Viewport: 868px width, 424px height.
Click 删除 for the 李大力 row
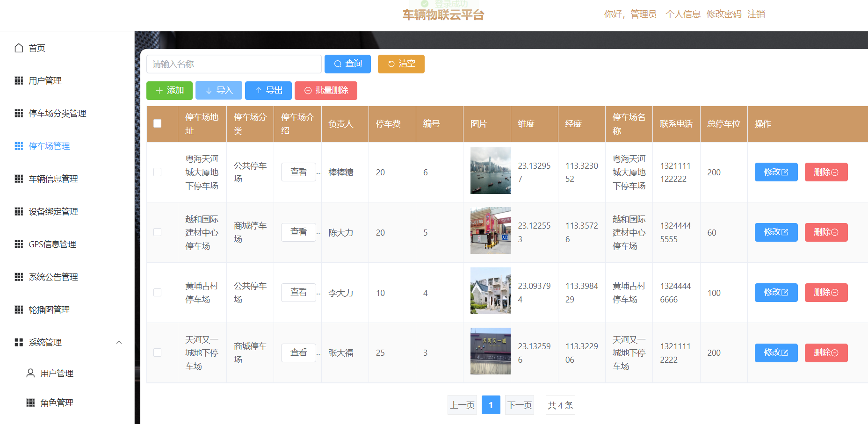pos(826,293)
